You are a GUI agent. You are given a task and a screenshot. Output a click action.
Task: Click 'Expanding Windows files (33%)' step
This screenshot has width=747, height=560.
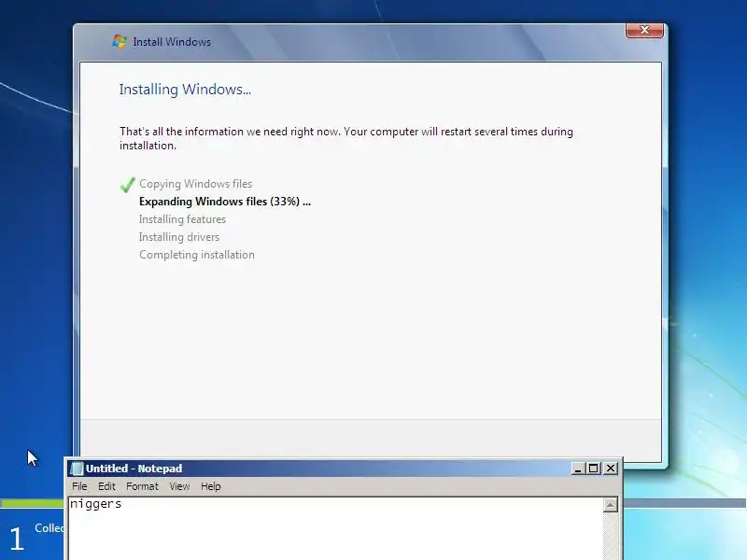[225, 202]
